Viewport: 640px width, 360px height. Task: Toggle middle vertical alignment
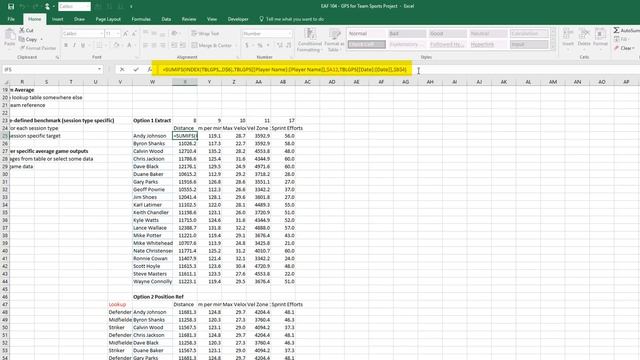click(154, 33)
